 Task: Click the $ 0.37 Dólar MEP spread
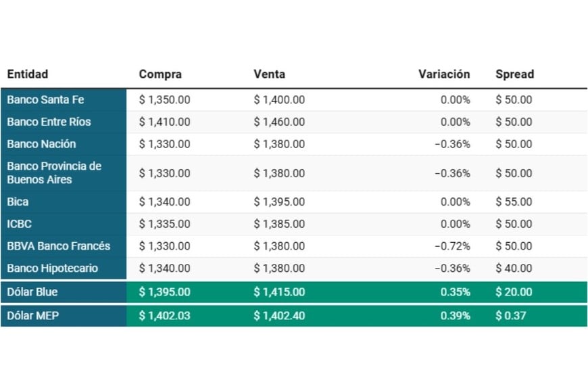511,316
